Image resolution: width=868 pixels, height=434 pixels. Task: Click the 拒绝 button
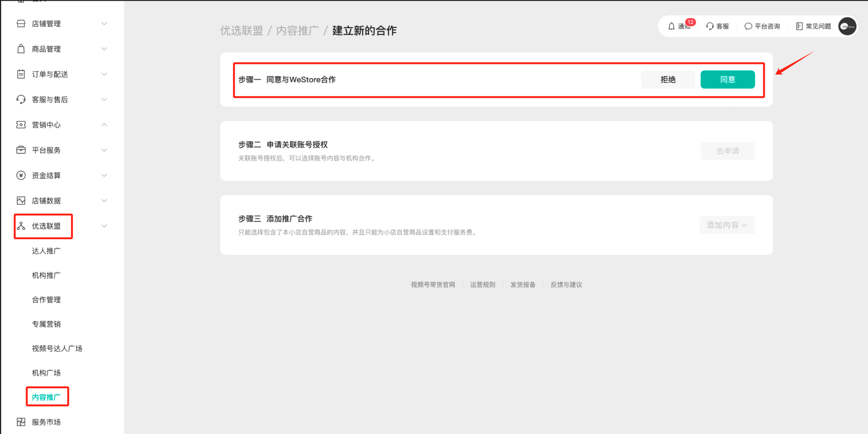tap(668, 79)
